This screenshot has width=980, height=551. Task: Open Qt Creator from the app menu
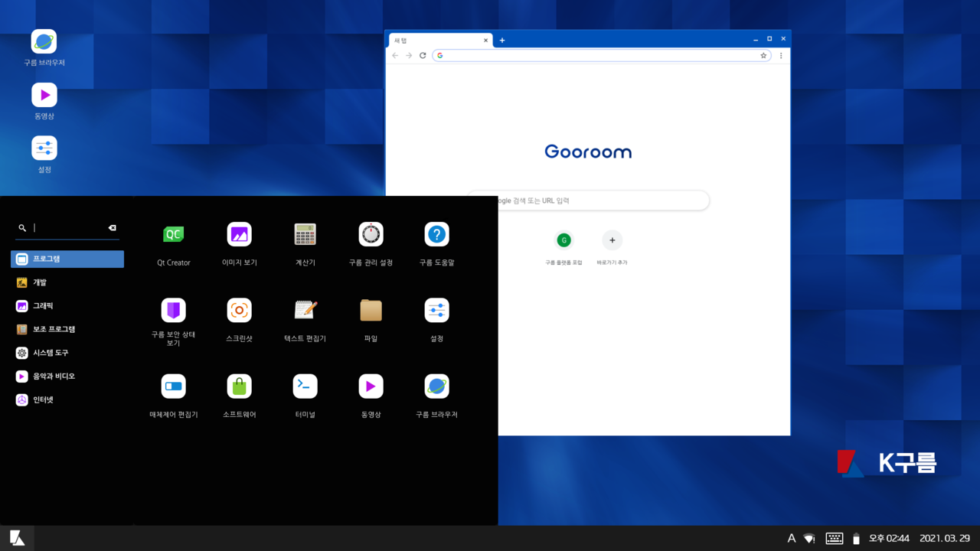pyautogui.click(x=173, y=235)
